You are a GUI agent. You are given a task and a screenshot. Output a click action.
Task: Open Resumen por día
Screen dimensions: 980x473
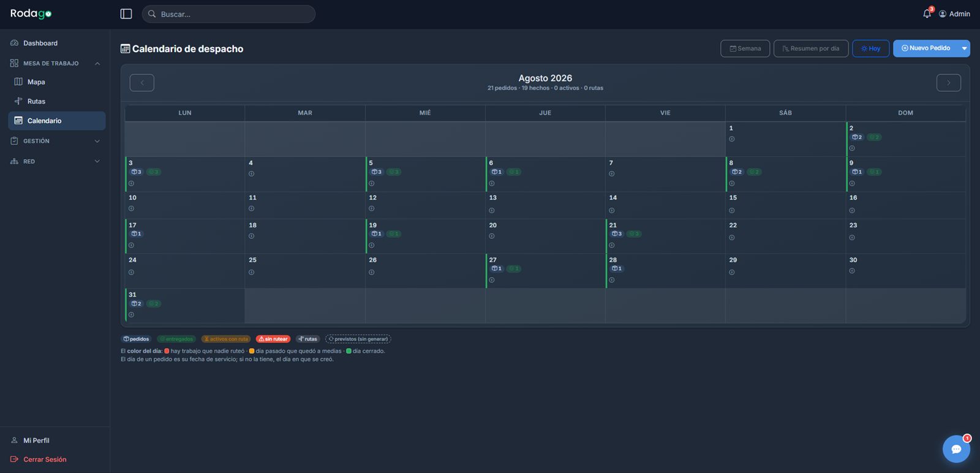click(811, 48)
